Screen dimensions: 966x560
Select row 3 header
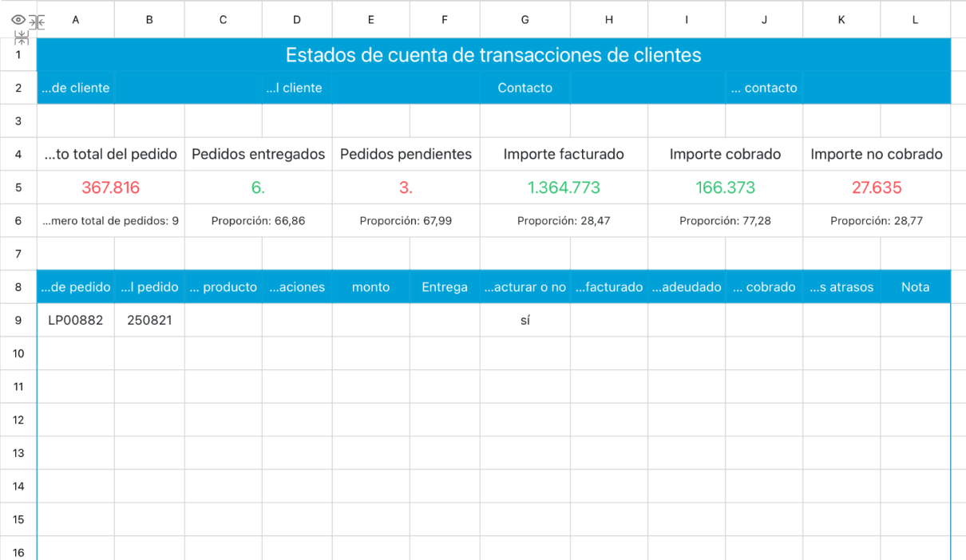click(x=18, y=121)
